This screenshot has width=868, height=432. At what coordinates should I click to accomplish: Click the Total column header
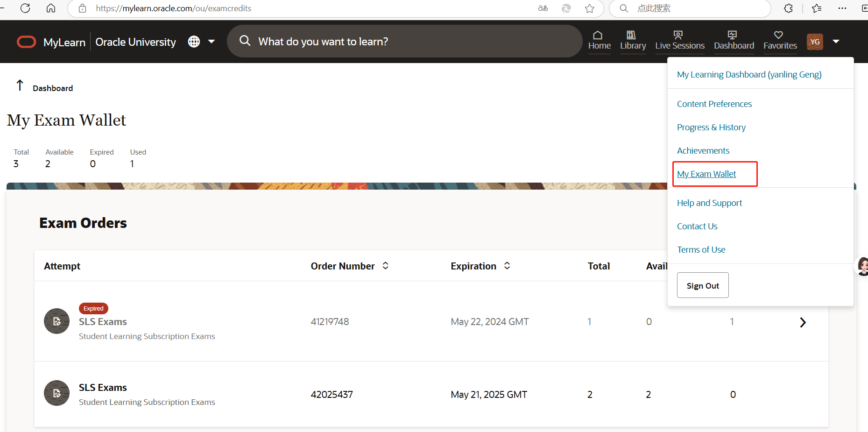point(599,266)
